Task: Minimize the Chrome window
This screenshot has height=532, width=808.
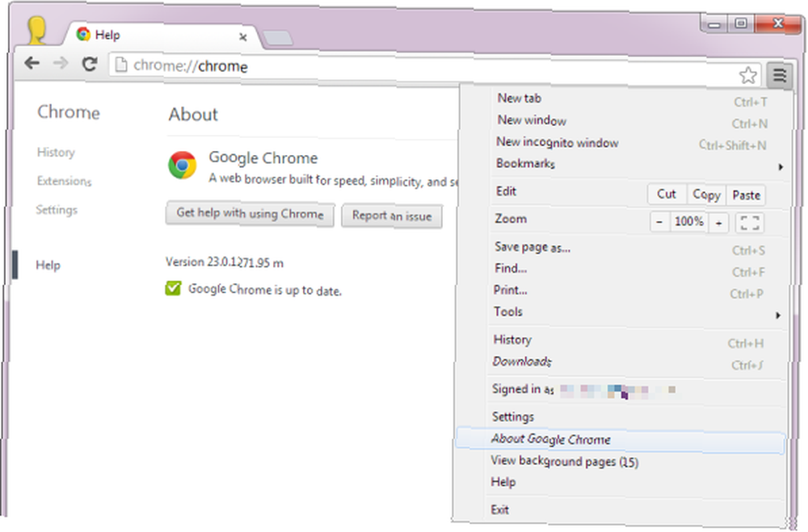Action: point(713,23)
